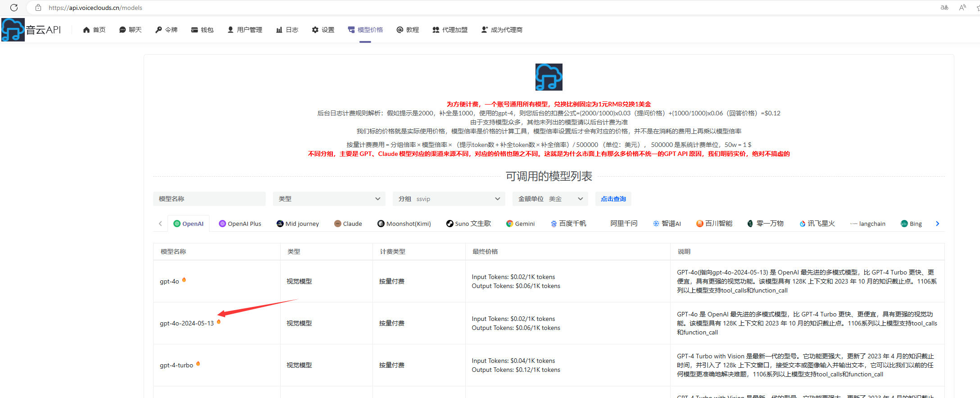Screen dimensions: 980x398
Task: Click the gpt-4-turbo model name
Action: pos(177,365)
